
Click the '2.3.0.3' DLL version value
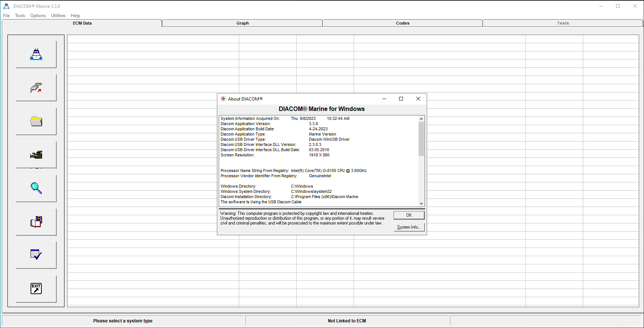(x=315, y=145)
